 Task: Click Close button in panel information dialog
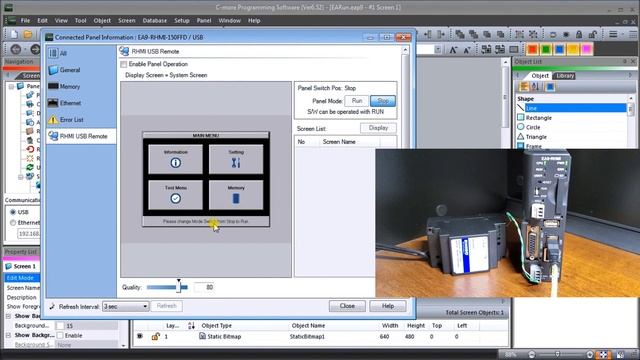click(347, 306)
